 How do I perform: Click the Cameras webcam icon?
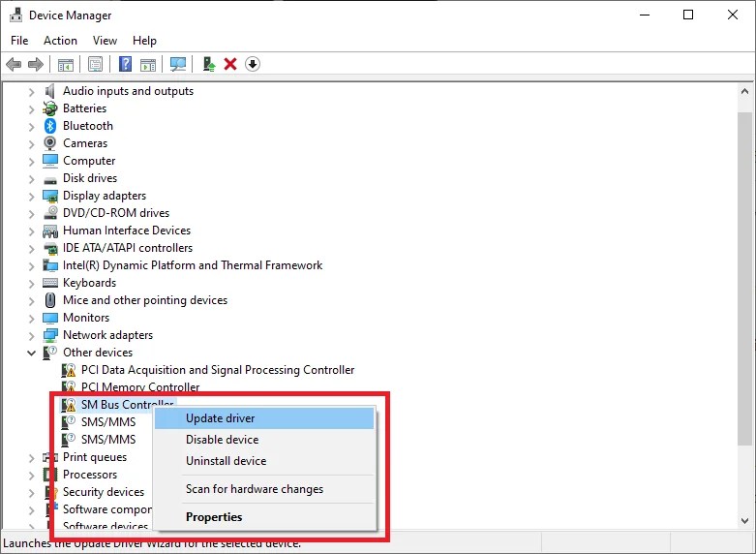pos(50,143)
